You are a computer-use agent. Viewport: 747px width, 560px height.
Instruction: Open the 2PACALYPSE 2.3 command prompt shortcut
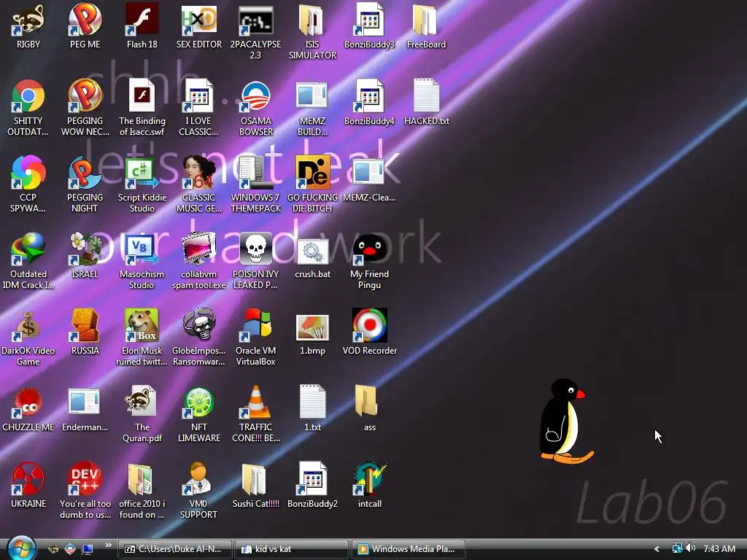point(255,20)
